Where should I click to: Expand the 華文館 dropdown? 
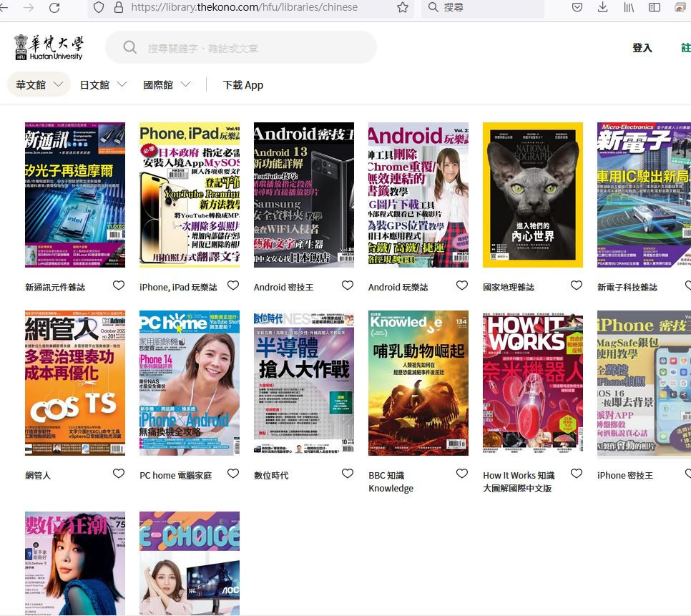[39, 84]
